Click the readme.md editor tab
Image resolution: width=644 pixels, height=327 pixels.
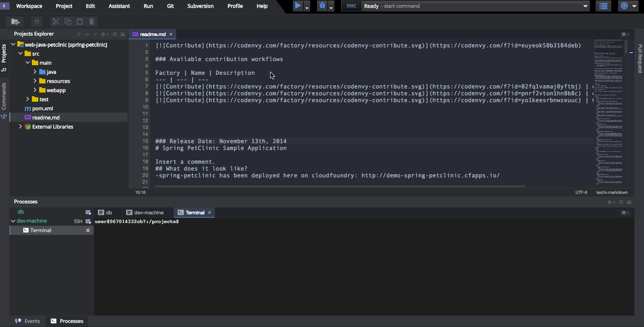point(153,34)
